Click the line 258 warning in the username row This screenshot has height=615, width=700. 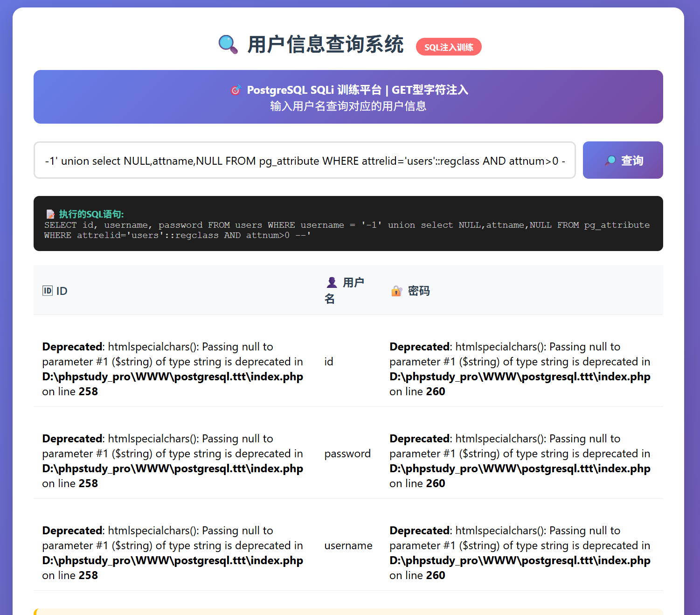point(173,553)
